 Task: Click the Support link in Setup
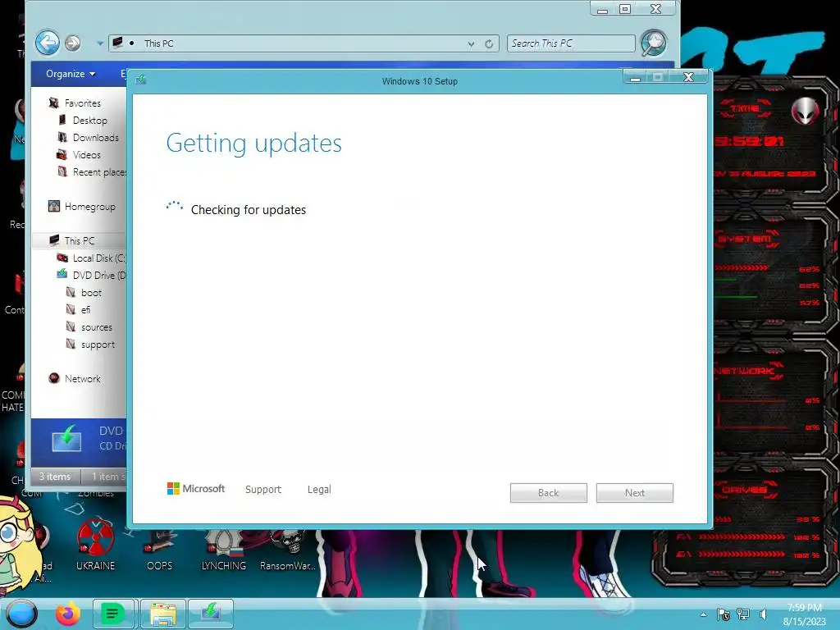(x=263, y=489)
